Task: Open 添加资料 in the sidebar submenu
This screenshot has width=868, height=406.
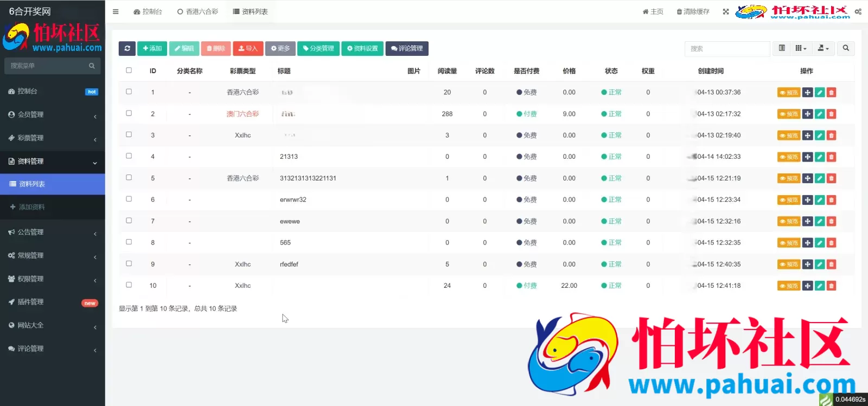Action: 53,207
